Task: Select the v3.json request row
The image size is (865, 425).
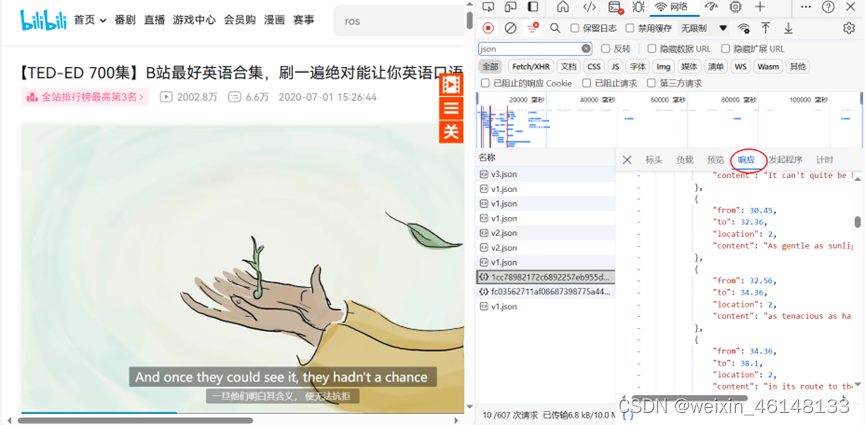Action: click(546, 174)
